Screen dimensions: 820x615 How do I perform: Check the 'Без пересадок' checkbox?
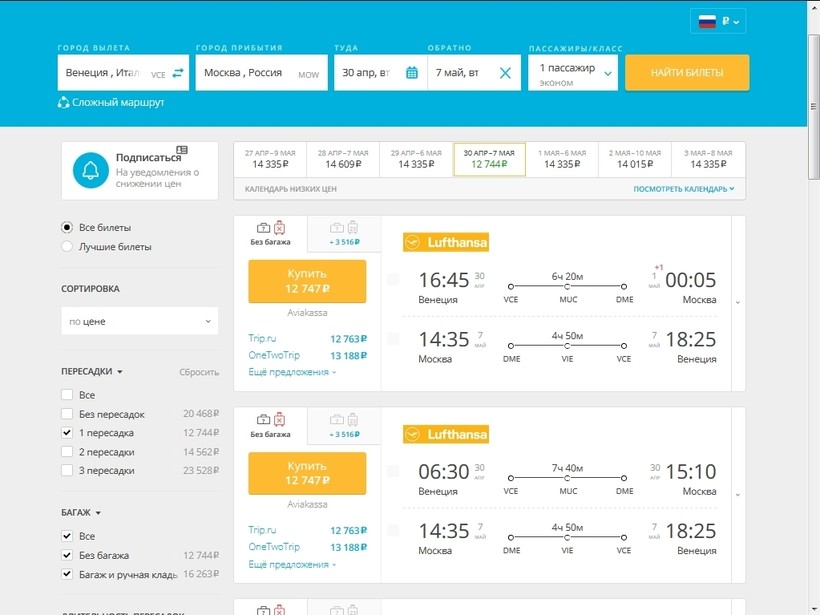(x=67, y=414)
